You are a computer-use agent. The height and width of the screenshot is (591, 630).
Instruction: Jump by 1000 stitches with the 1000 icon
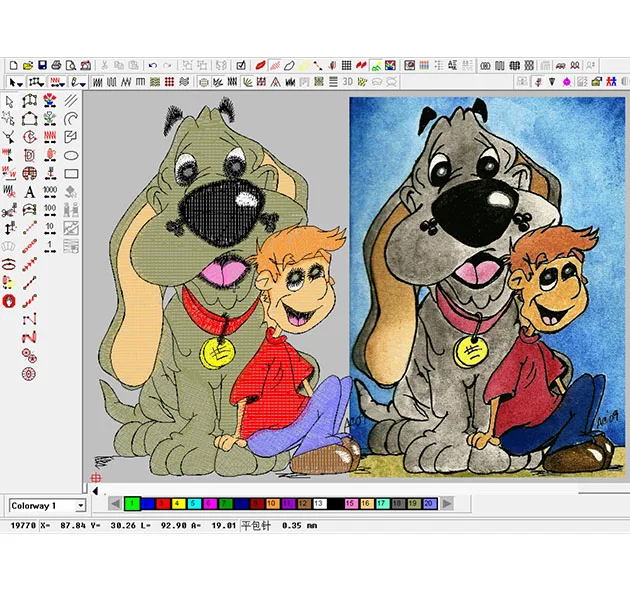coord(50,192)
